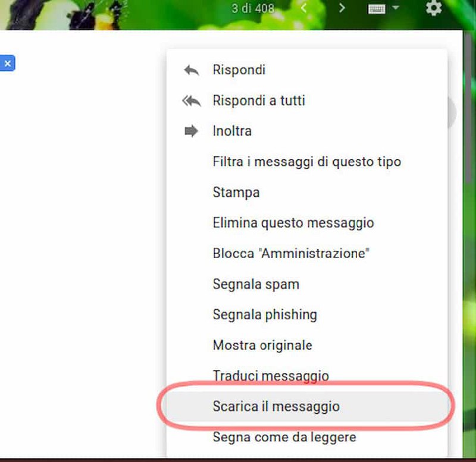Choose Filtra i messaggi di questo tipo
Screen dimensions: 476x462
pos(306,162)
